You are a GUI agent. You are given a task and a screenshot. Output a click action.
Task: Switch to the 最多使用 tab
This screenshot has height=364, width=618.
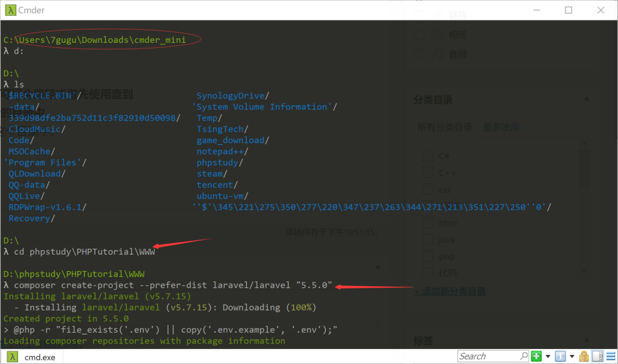[501, 127]
